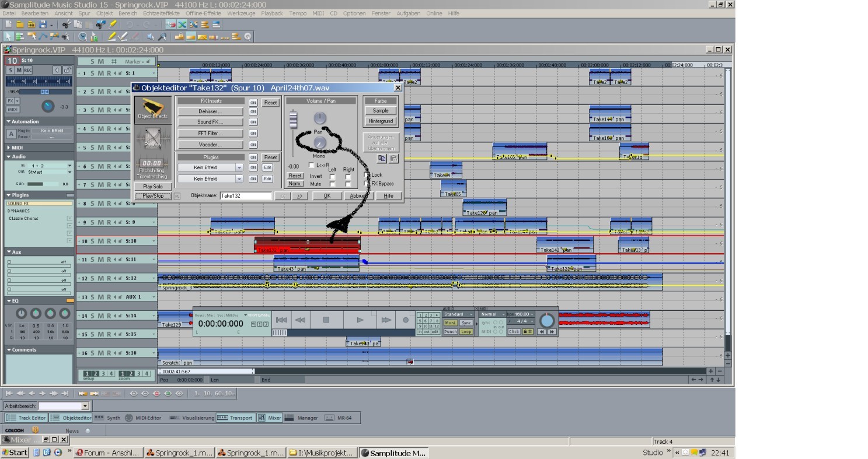Open Position page in Objekteditor
Viewport: 868px width, 459px height.
pyautogui.click(x=152, y=138)
